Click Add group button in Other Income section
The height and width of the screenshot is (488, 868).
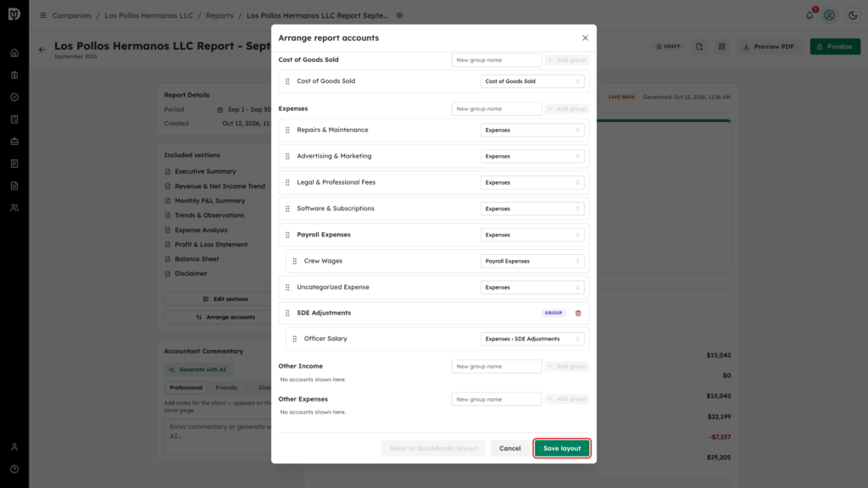tap(567, 366)
